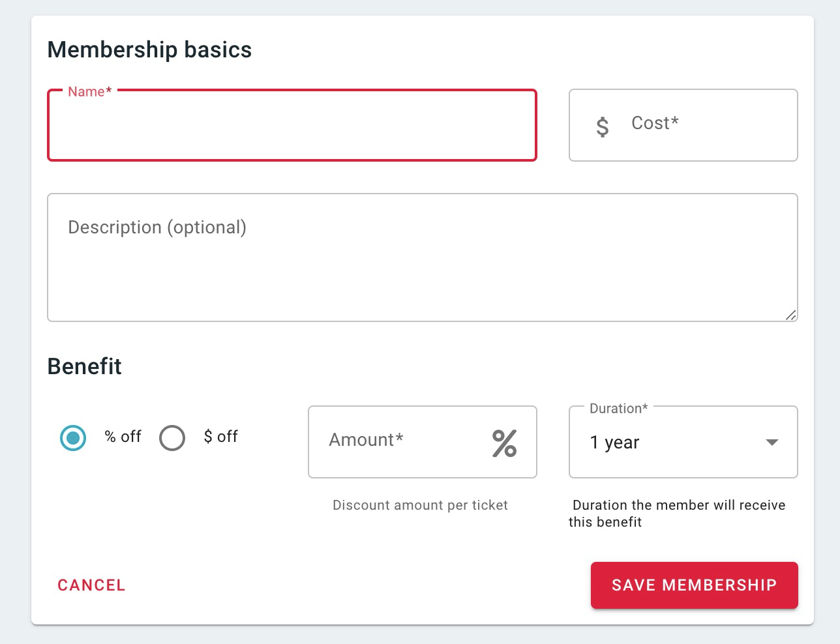Screen dimensions: 840x644
Task: Click into the Cost input field
Action: pyautogui.click(x=683, y=125)
